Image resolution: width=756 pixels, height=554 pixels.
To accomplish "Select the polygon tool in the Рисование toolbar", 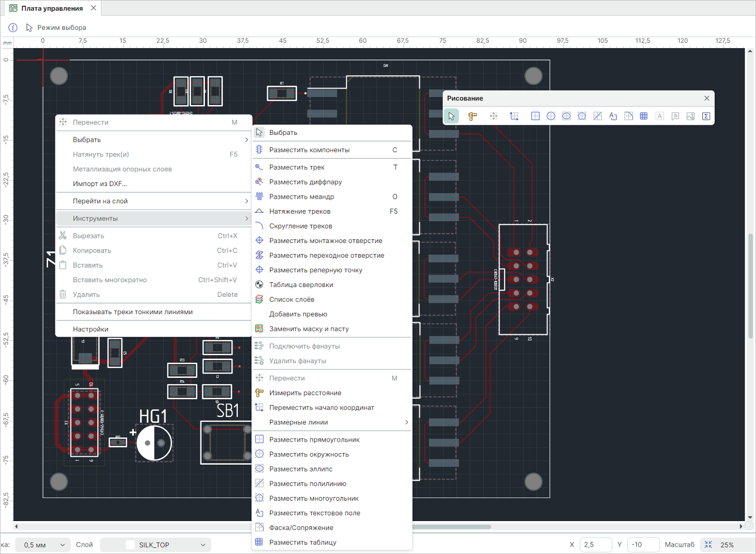I will [x=582, y=116].
